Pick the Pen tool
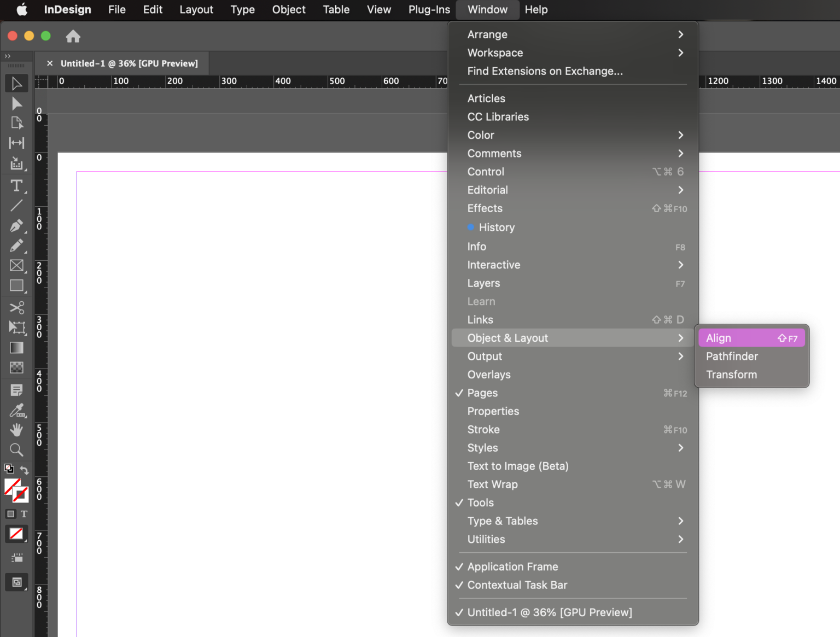Screen dimensions: 840x637 click(16, 225)
